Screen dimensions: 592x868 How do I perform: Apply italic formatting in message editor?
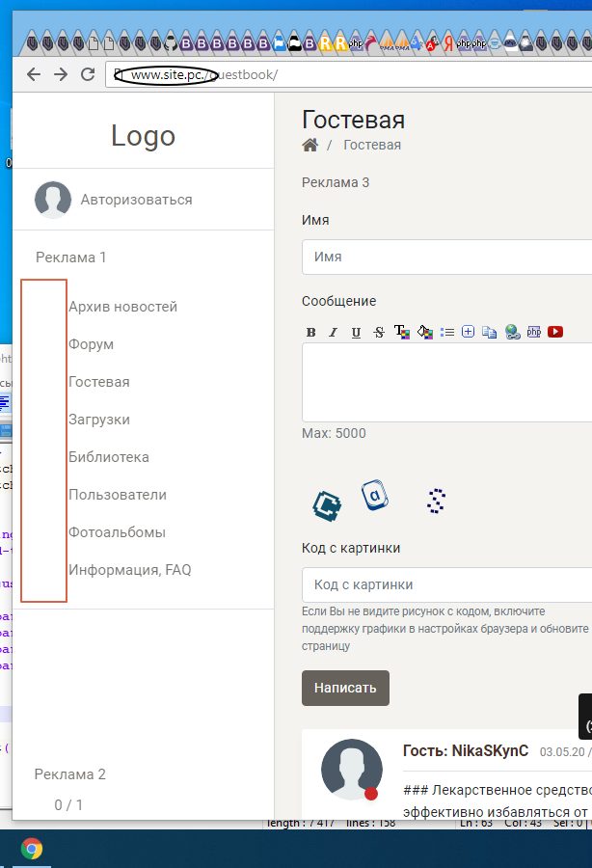(333, 332)
